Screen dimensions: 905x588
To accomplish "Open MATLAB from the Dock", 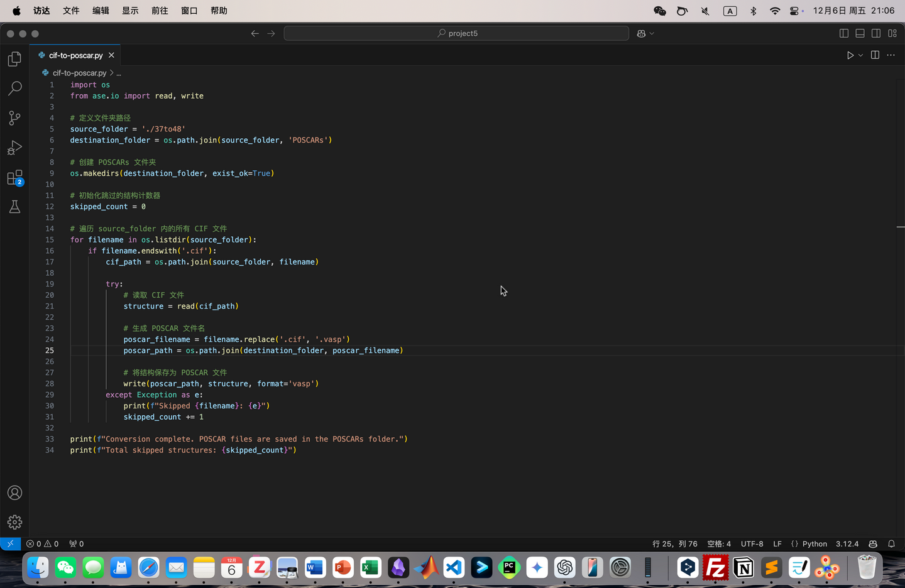I will [426, 568].
